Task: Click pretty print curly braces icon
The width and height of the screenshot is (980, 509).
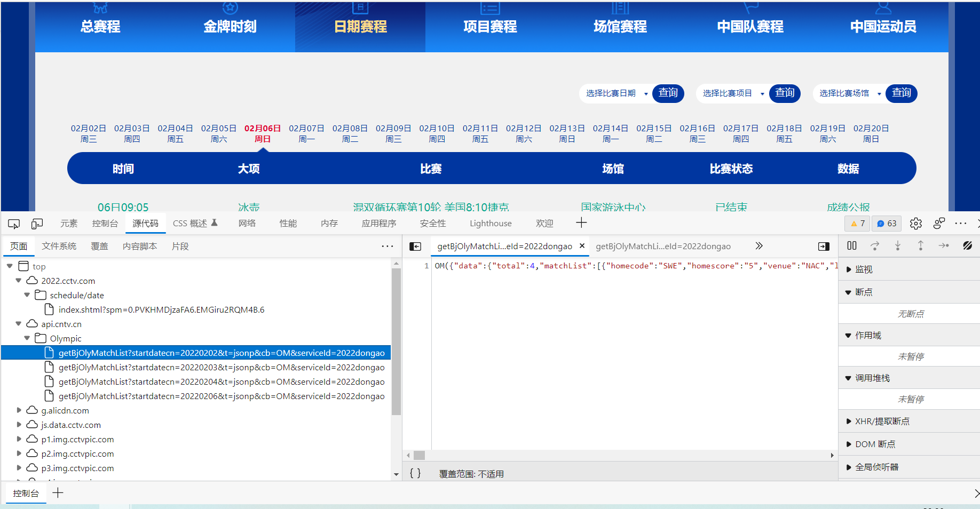Action: click(415, 473)
